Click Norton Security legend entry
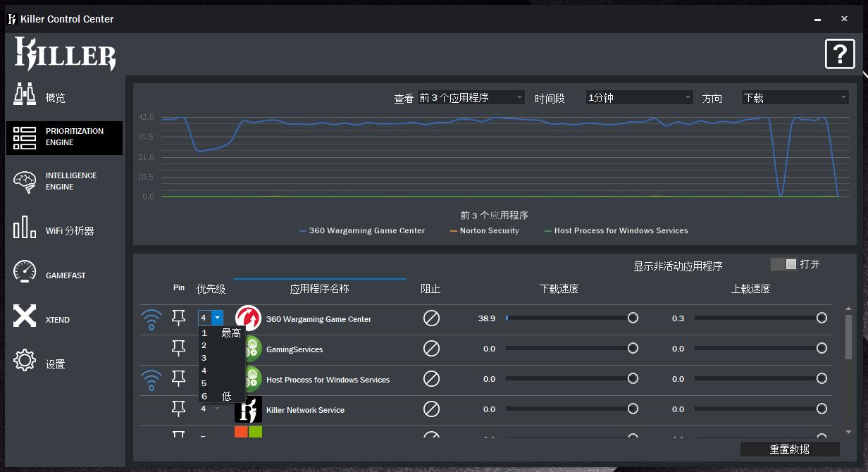The width and height of the screenshot is (868, 472). coord(484,230)
